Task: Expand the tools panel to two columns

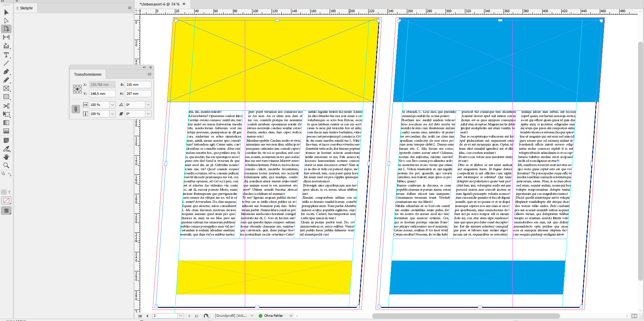Action: coord(3,1)
